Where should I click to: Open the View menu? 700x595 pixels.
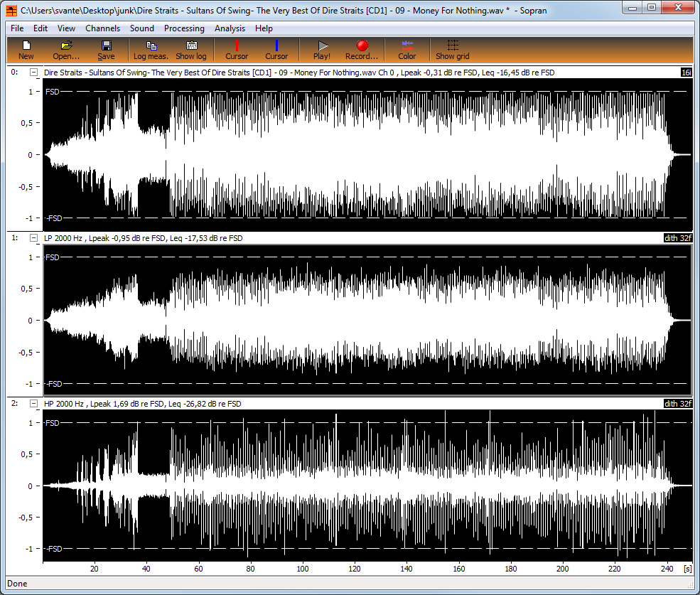point(66,28)
